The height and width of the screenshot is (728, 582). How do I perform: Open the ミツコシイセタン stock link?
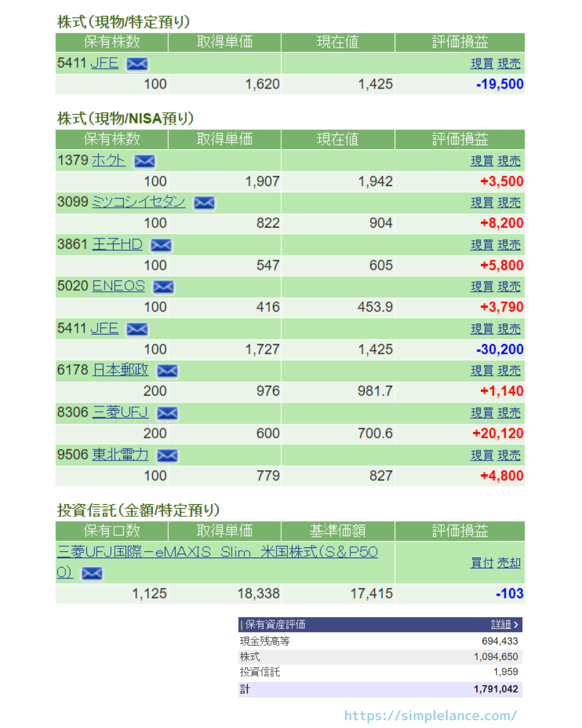click(139, 202)
